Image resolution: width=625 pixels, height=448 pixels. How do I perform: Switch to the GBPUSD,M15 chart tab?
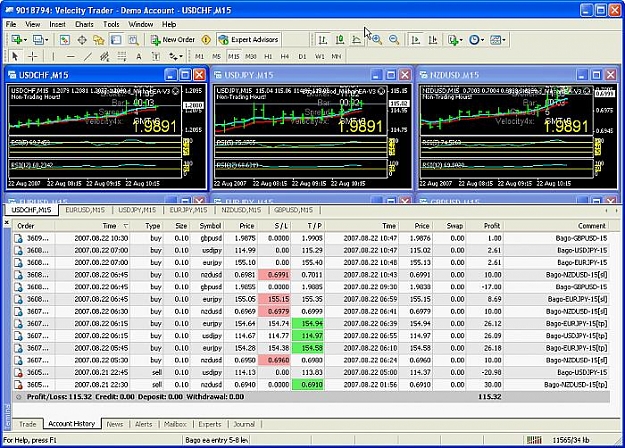[293, 210]
